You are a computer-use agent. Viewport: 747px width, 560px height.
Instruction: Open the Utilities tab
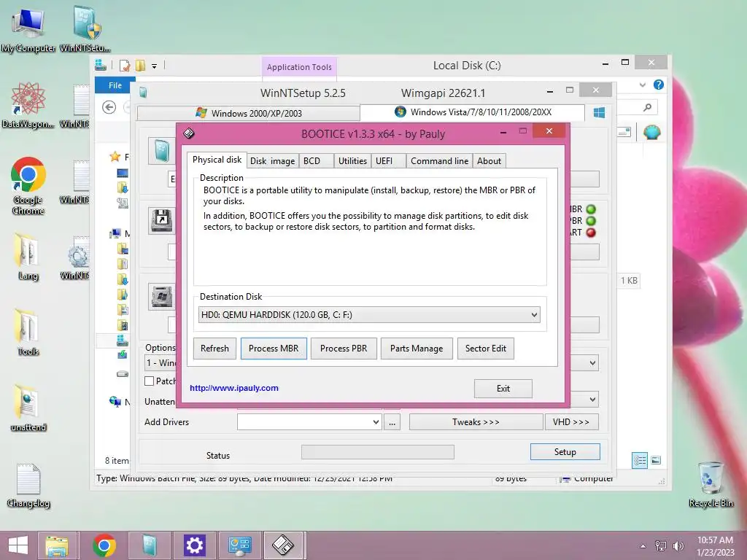pos(352,161)
